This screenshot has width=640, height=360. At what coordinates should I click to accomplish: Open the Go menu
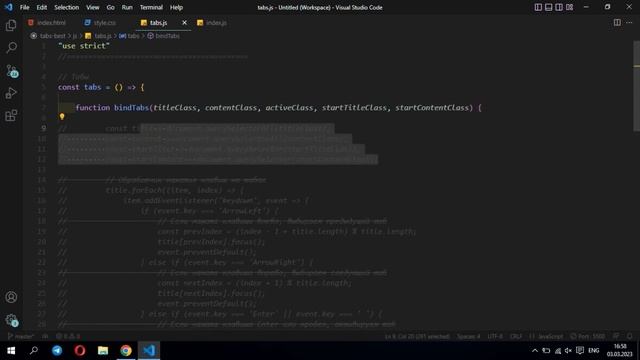111,7
